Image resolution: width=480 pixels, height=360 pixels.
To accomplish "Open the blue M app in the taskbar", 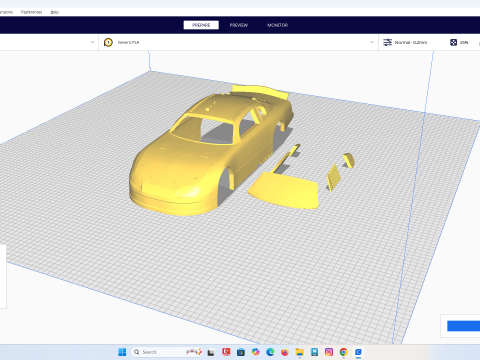I will click(314, 352).
